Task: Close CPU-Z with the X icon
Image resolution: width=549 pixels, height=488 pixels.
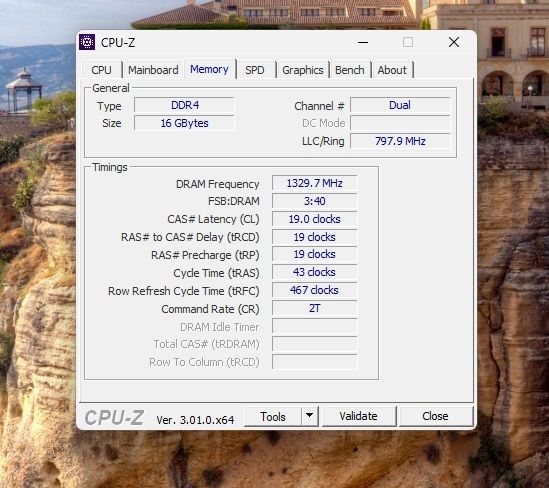Action: [x=454, y=42]
